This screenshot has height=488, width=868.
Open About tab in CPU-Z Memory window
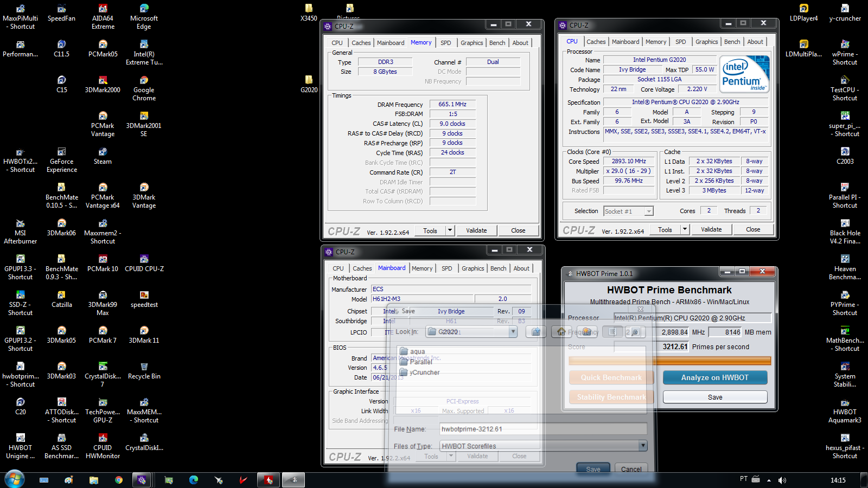click(x=520, y=43)
